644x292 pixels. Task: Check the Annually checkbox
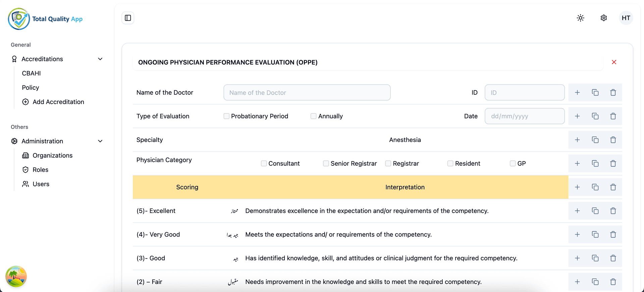tap(313, 116)
